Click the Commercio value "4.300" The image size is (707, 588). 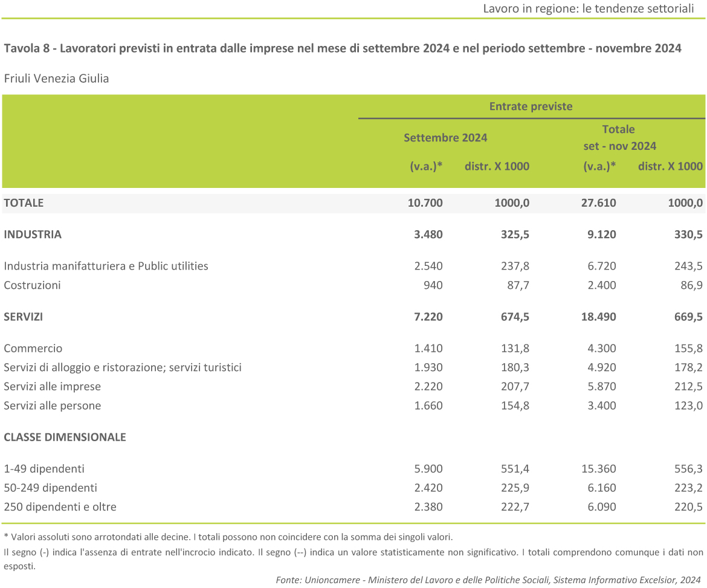coord(601,348)
